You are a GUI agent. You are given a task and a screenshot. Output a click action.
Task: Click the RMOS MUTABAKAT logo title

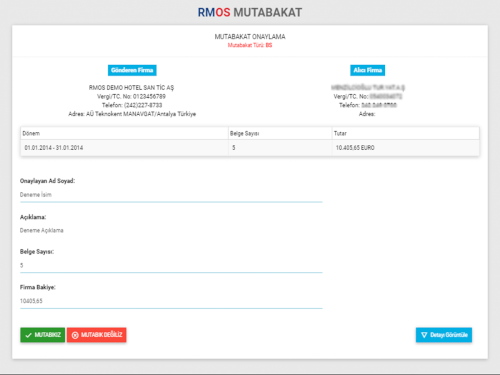point(250,12)
